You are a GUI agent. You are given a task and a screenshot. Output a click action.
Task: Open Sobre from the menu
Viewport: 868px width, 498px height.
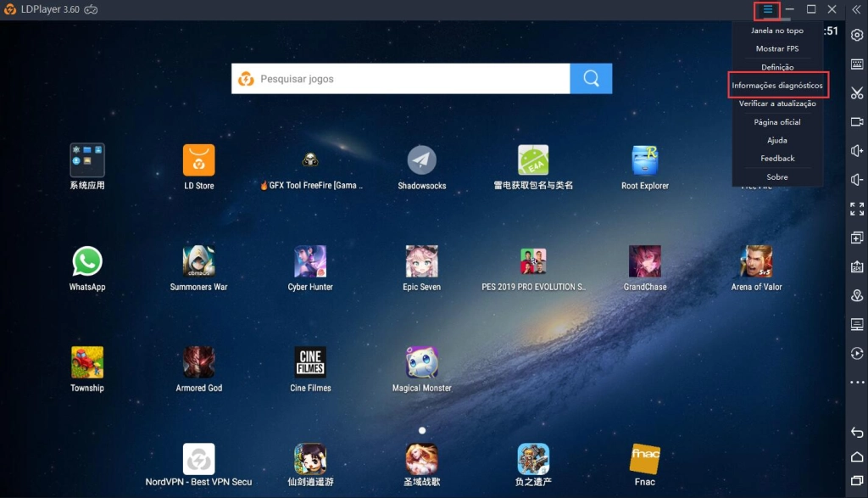pos(776,176)
